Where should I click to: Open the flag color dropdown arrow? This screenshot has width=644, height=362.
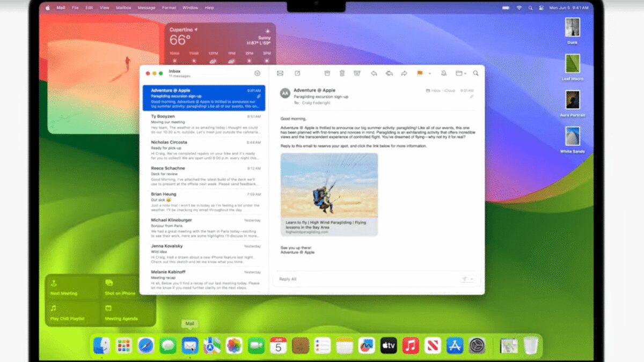point(429,73)
